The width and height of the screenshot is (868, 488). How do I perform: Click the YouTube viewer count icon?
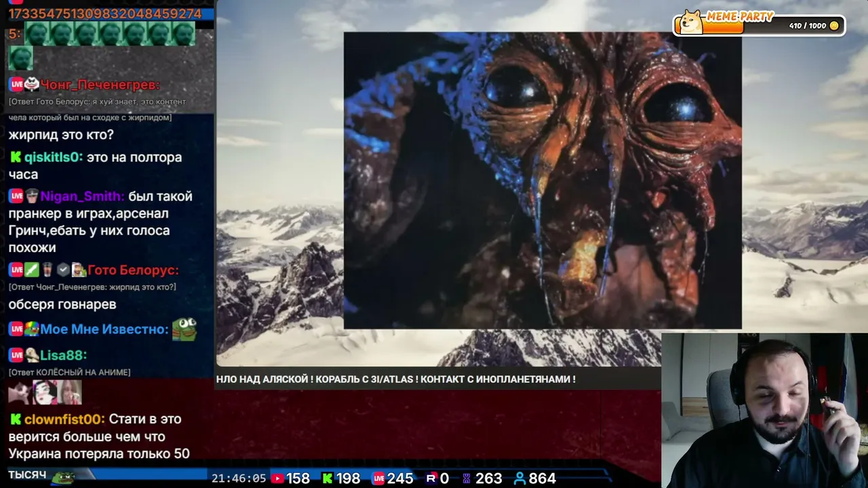click(x=277, y=479)
